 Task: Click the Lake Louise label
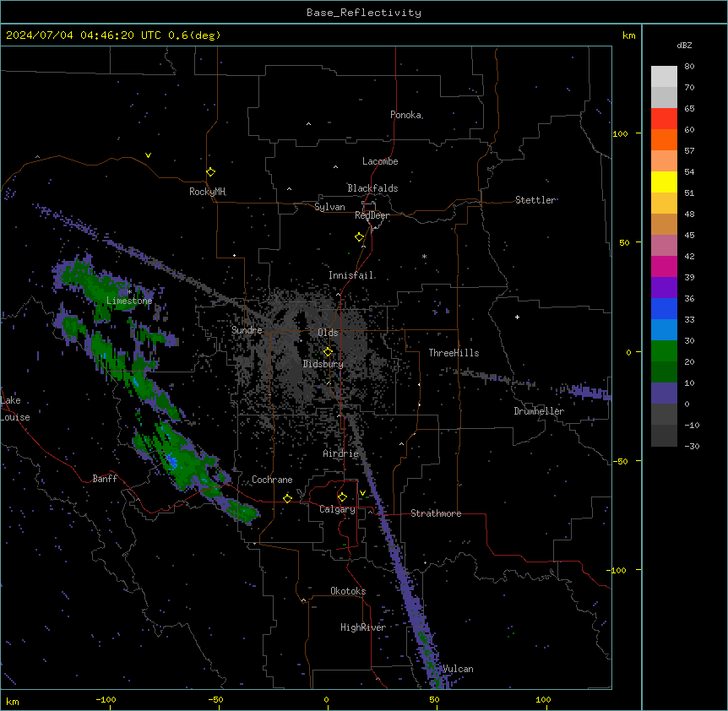tap(15, 409)
